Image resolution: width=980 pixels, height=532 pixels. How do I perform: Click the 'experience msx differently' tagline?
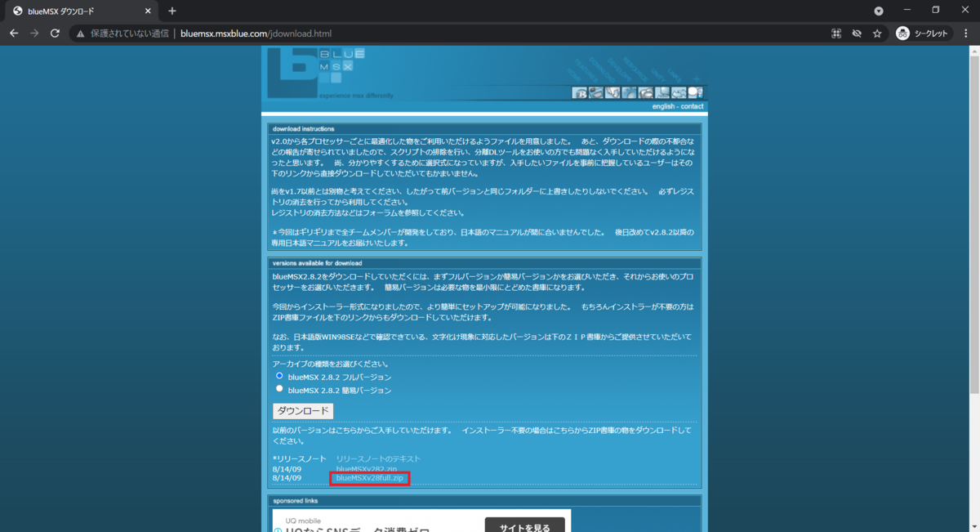356,96
